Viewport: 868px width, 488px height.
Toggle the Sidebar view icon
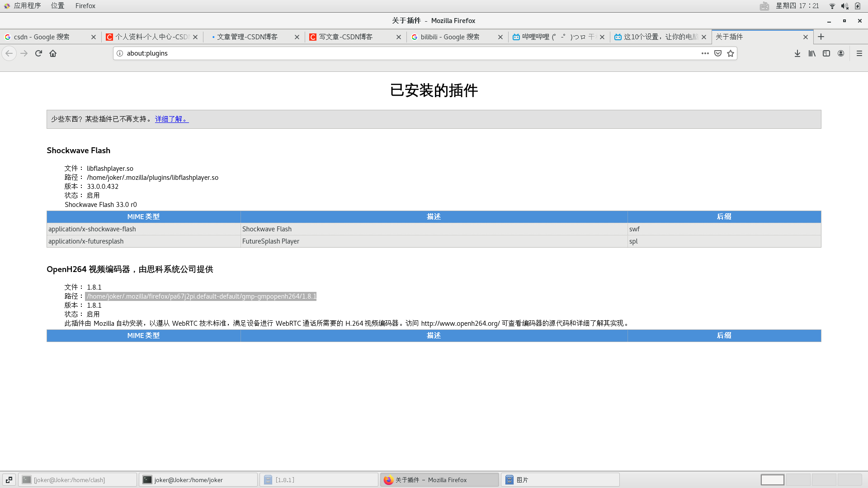pyautogui.click(x=826, y=53)
